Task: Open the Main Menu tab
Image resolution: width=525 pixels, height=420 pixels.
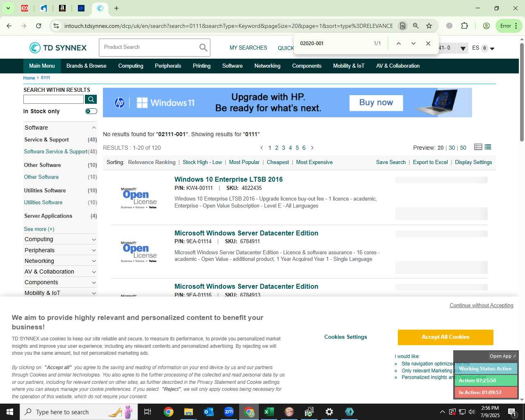Action: pos(42,66)
